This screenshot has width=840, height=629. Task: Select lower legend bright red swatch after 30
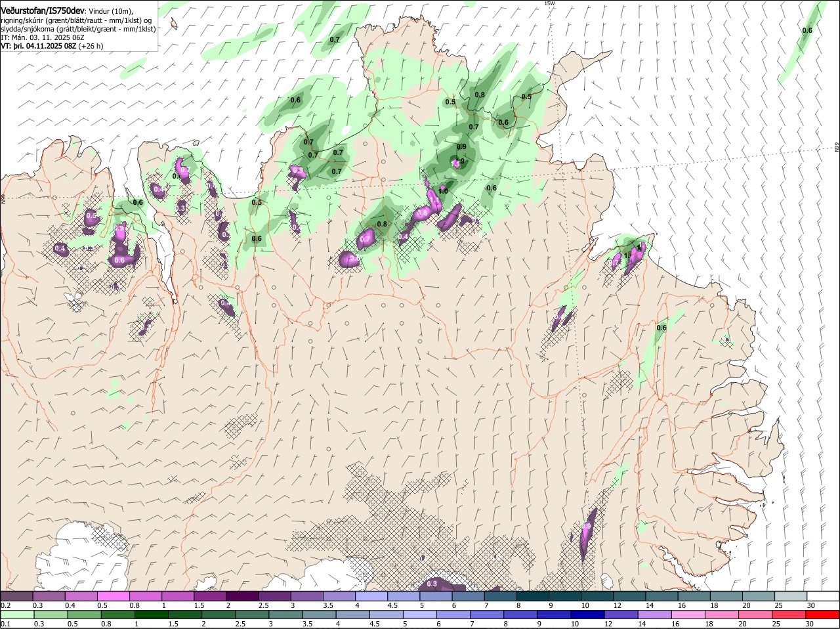[x=824, y=615]
